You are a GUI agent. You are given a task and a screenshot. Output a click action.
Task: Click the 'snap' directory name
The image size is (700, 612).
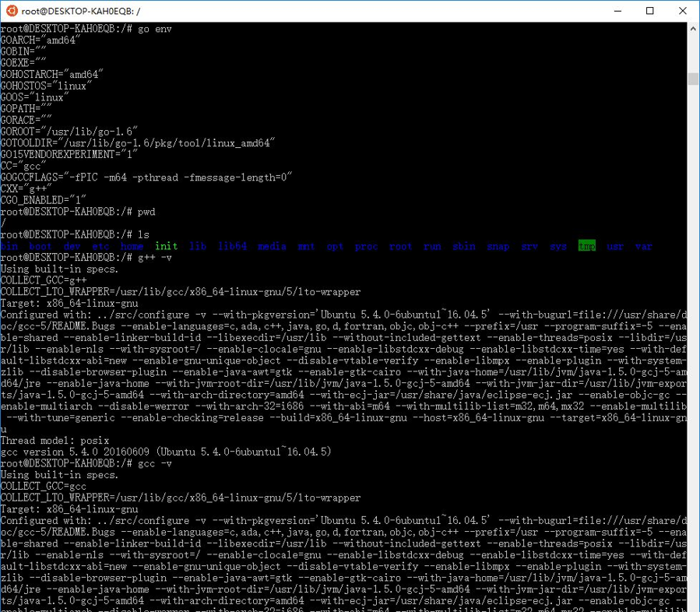pyautogui.click(x=498, y=246)
